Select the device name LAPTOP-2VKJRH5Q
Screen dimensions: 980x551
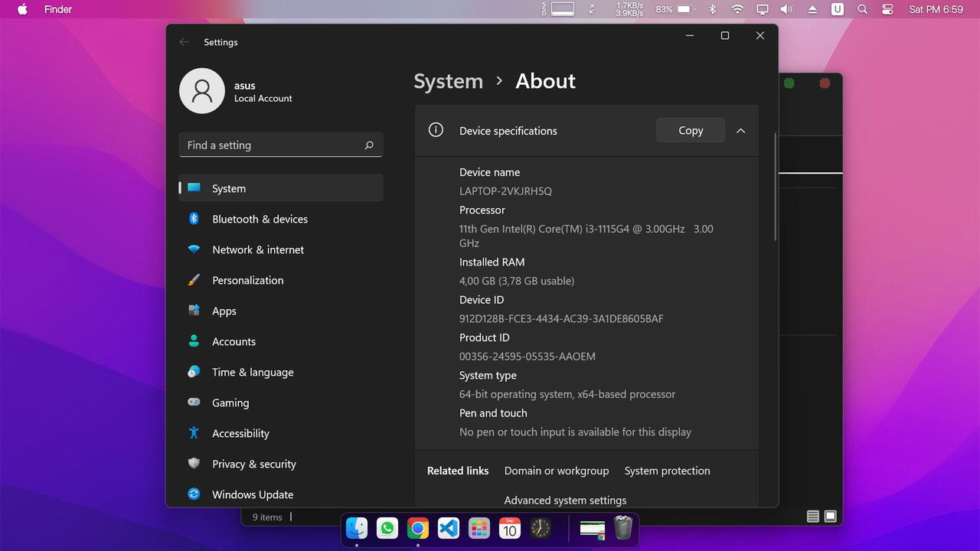(x=505, y=191)
